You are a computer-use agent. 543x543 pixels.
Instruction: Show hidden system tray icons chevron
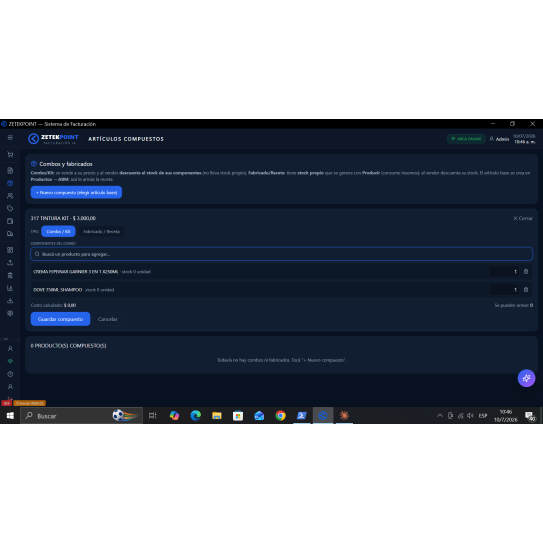[x=440, y=416]
